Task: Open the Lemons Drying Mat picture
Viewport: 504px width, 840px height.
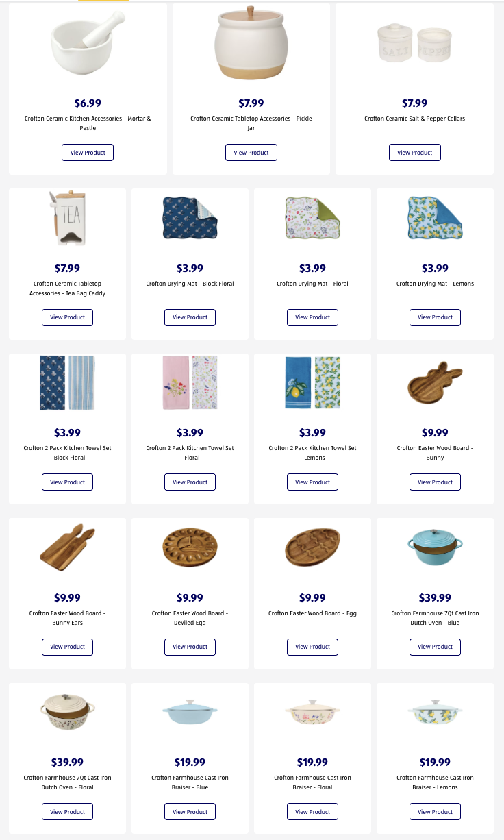Action: [435, 218]
